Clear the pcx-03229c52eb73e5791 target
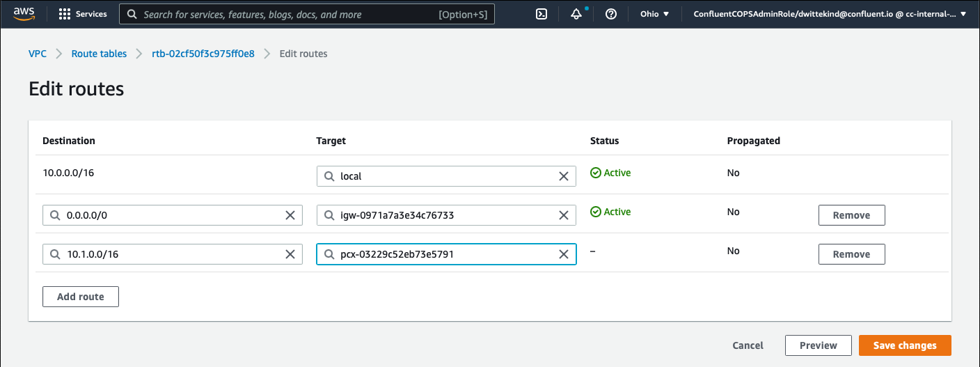The image size is (980, 367). coord(564,254)
